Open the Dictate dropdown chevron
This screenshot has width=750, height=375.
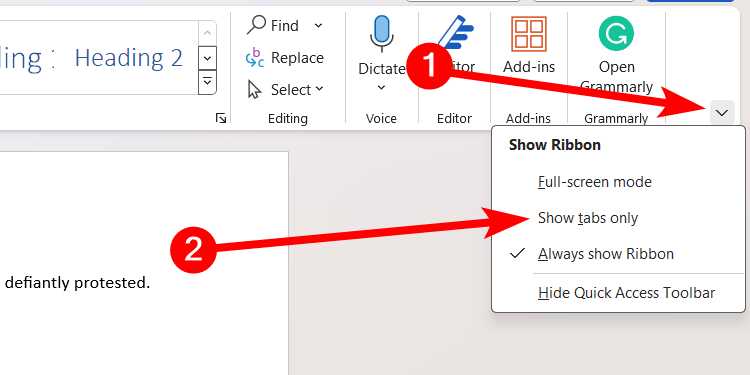pos(381,88)
